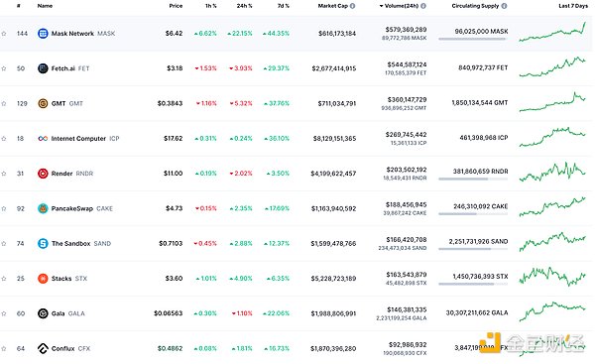Open GMT 7-day sparkline chart
The width and height of the screenshot is (595, 364).
point(552,102)
